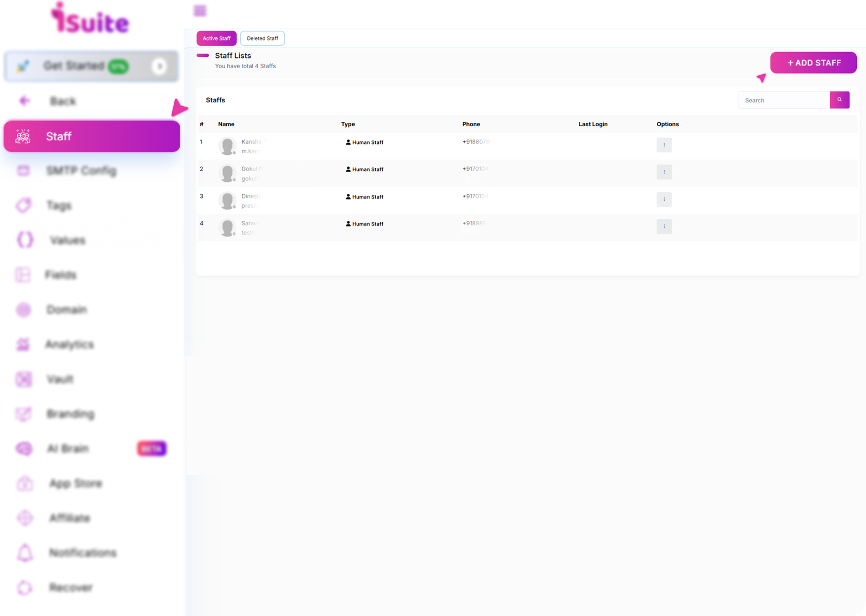
Task: Switch to the Deleted Staff tab
Action: (x=263, y=38)
